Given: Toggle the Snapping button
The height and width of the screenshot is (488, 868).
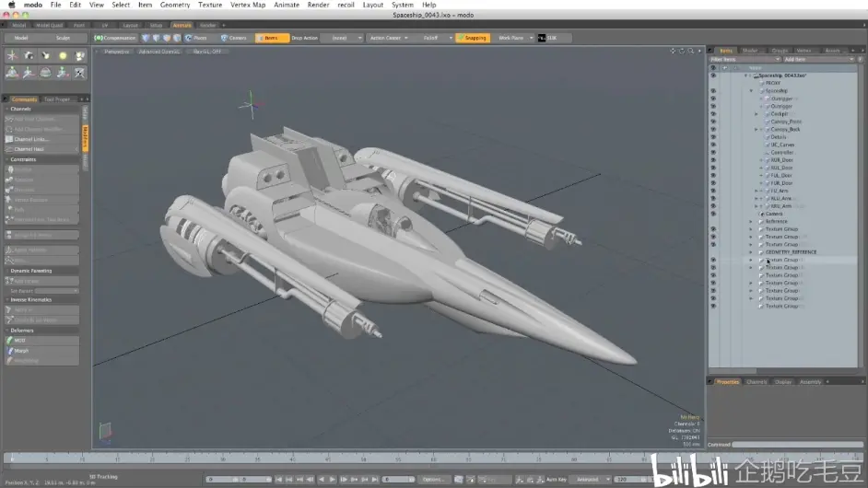Looking at the screenshot, I should pyautogui.click(x=472, y=38).
